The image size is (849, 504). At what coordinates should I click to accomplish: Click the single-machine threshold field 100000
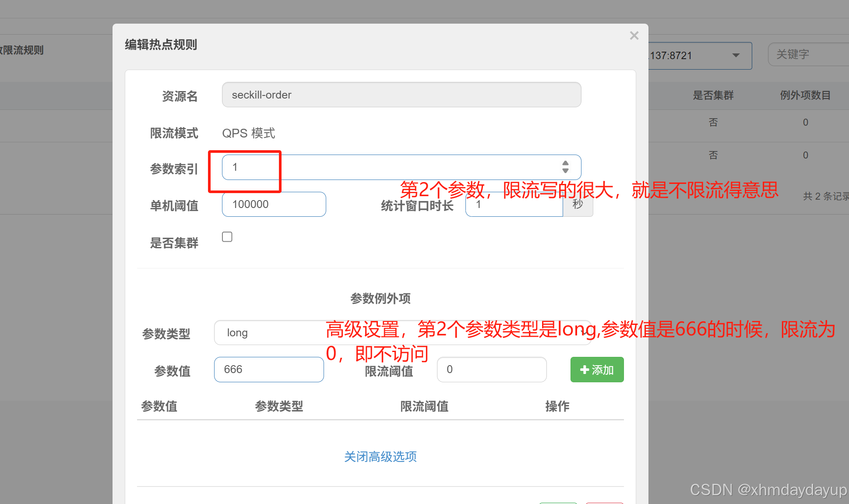274,204
